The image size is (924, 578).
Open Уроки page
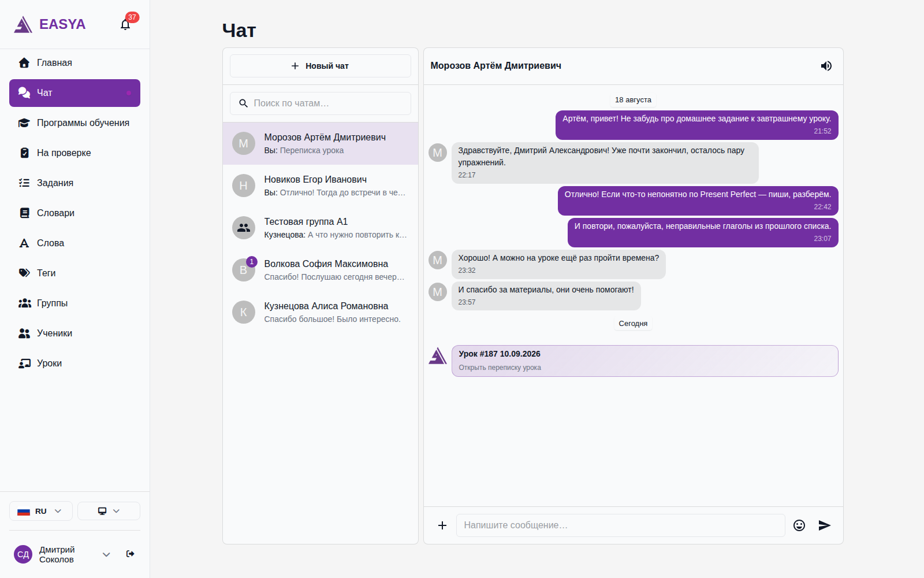74,364
